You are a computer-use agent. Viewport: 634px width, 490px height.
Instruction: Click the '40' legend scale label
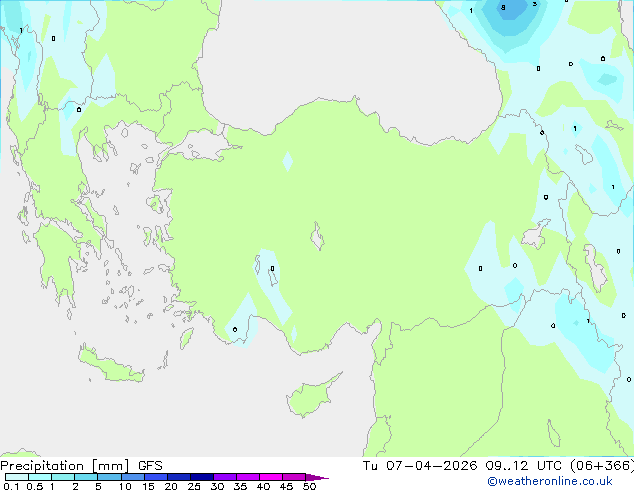(264, 486)
